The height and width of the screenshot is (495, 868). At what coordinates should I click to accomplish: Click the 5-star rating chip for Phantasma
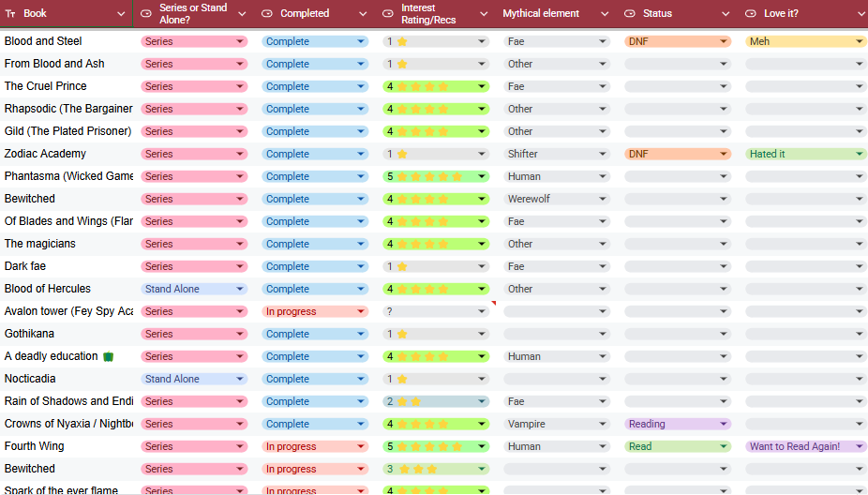point(436,176)
